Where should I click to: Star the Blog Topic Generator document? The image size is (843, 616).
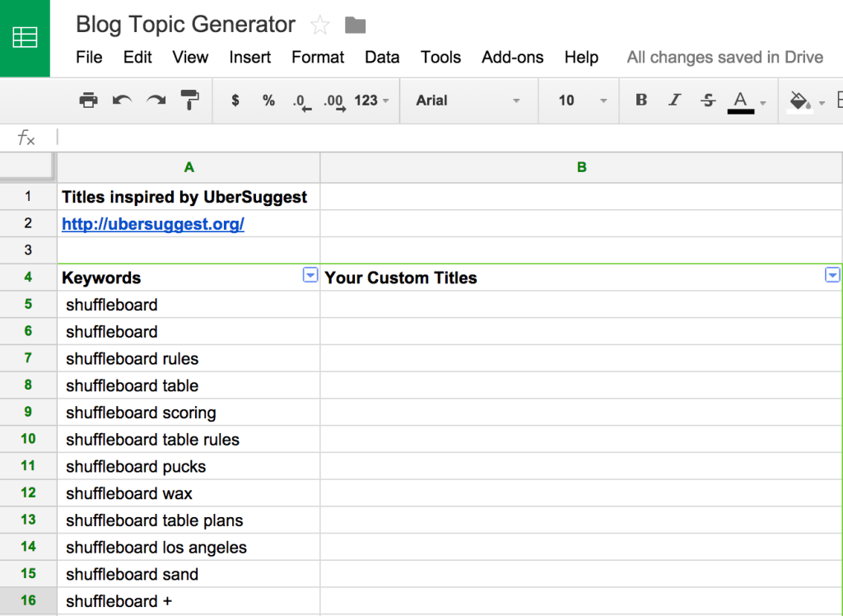320,25
